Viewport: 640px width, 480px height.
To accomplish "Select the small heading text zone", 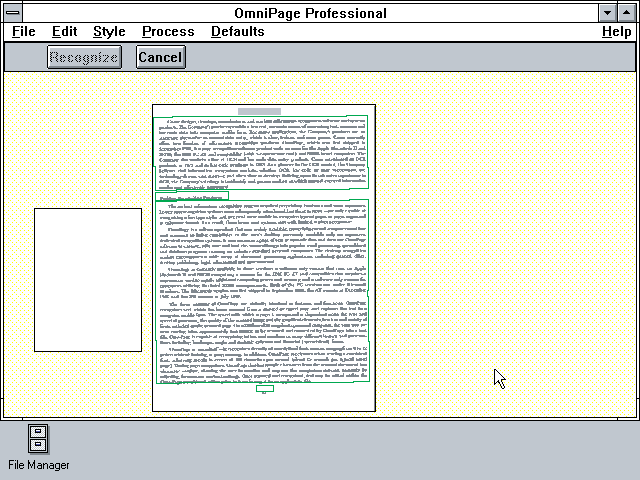I will [192, 196].
